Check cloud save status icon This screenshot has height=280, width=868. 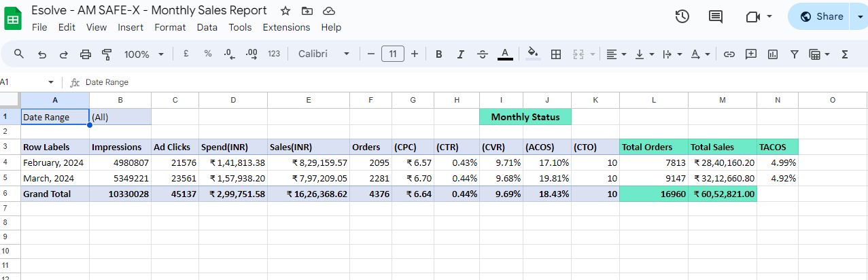point(329,11)
